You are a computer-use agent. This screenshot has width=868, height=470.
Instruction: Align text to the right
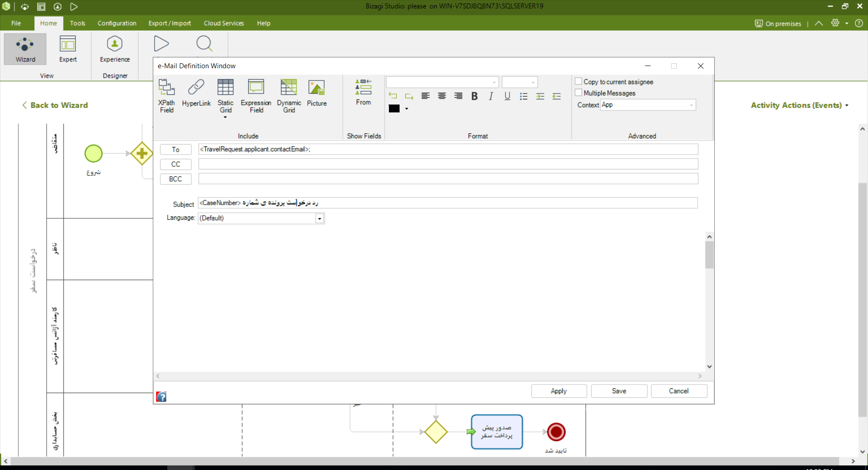pyautogui.click(x=458, y=96)
